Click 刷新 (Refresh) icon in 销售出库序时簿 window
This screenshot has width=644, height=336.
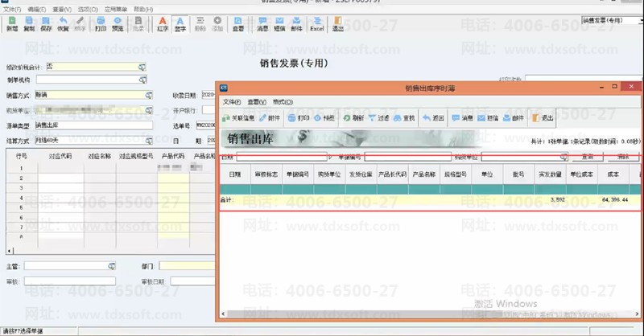(x=354, y=118)
